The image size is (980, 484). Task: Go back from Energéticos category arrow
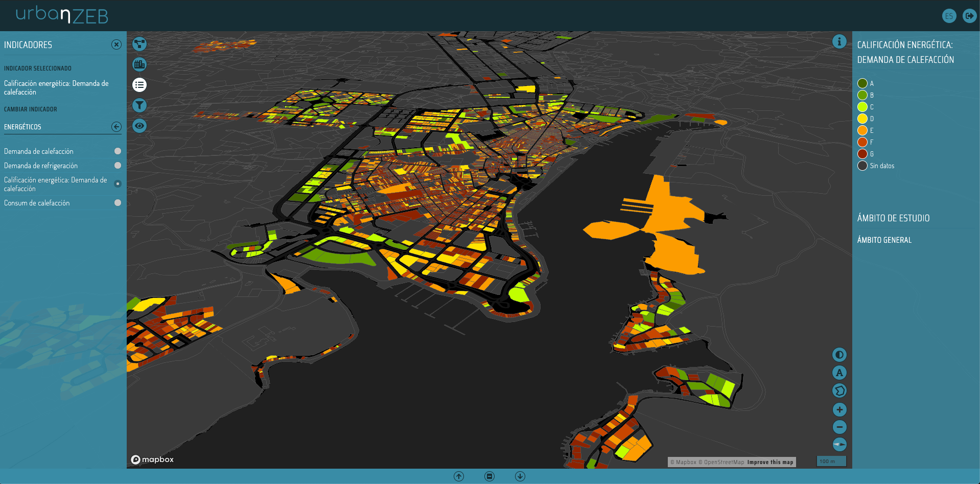tap(116, 127)
